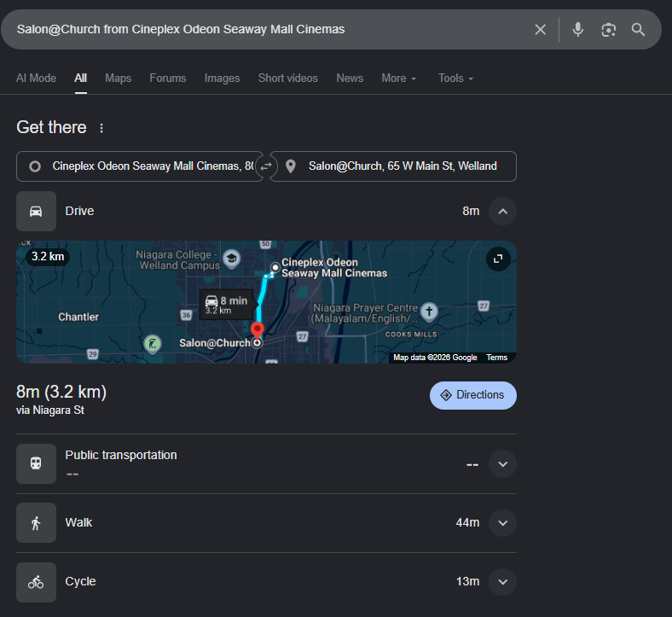Select the Cycle 13m travel time
Viewport: 672px width, 617px height.
click(467, 581)
